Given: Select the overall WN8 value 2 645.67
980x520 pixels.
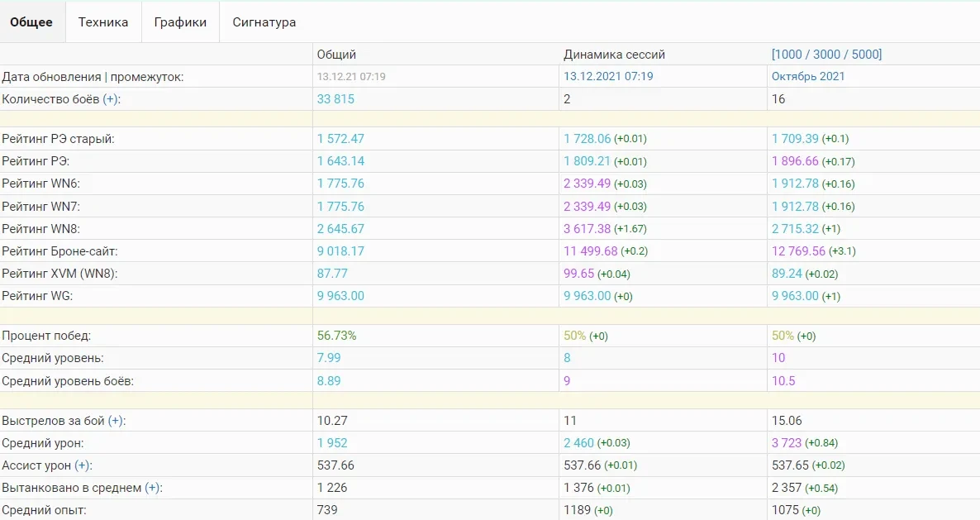Looking at the screenshot, I should pyautogui.click(x=340, y=229).
